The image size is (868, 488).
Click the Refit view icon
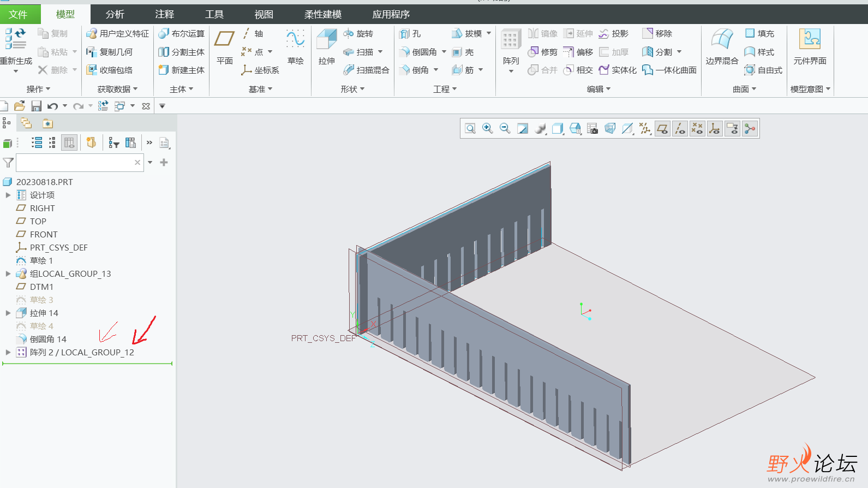click(470, 129)
